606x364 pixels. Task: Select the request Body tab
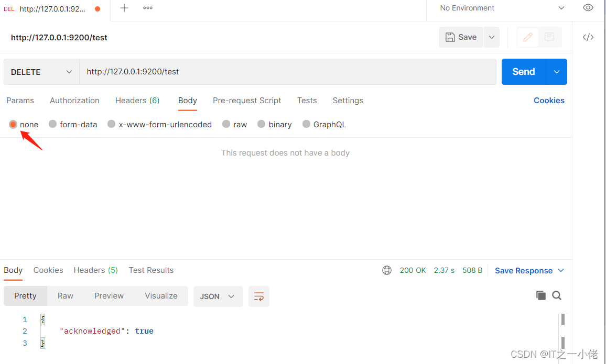tap(188, 101)
